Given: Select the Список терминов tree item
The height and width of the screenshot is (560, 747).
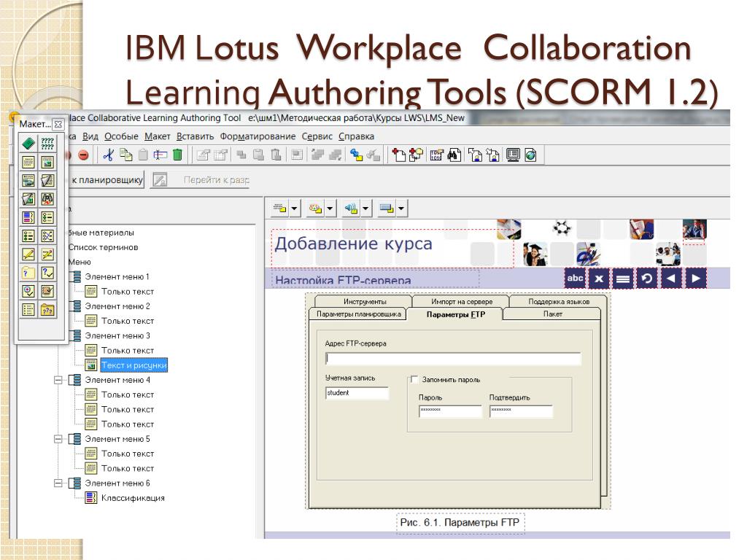Looking at the screenshot, I should 103,247.
